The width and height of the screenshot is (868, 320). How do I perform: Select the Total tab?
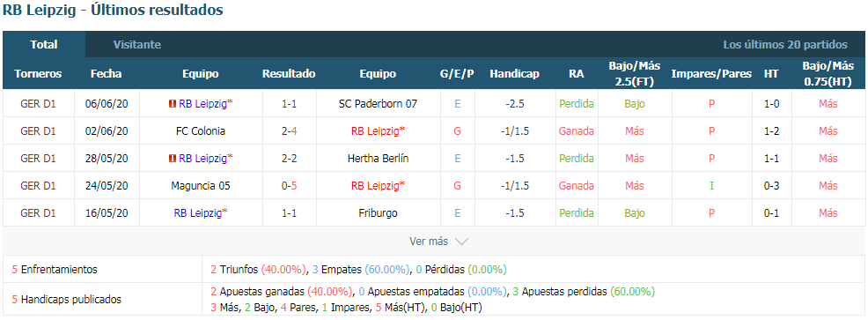pyautogui.click(x=44, y=45)
